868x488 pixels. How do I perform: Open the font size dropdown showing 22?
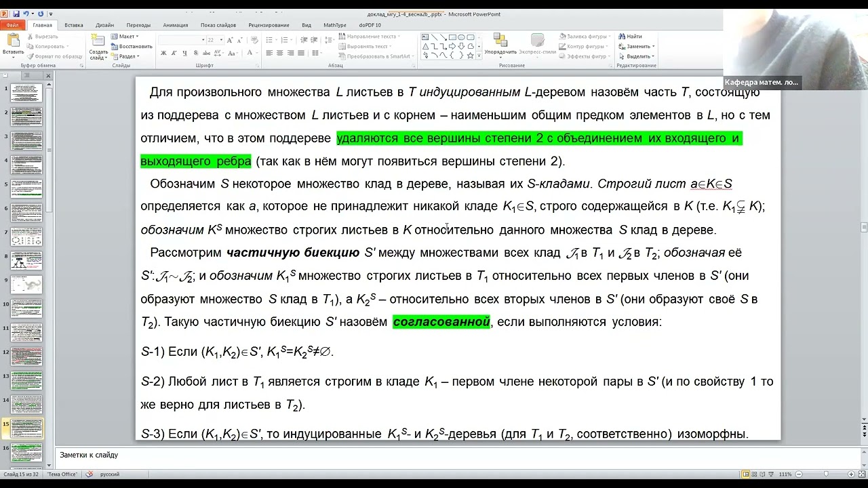pos(216,40)
